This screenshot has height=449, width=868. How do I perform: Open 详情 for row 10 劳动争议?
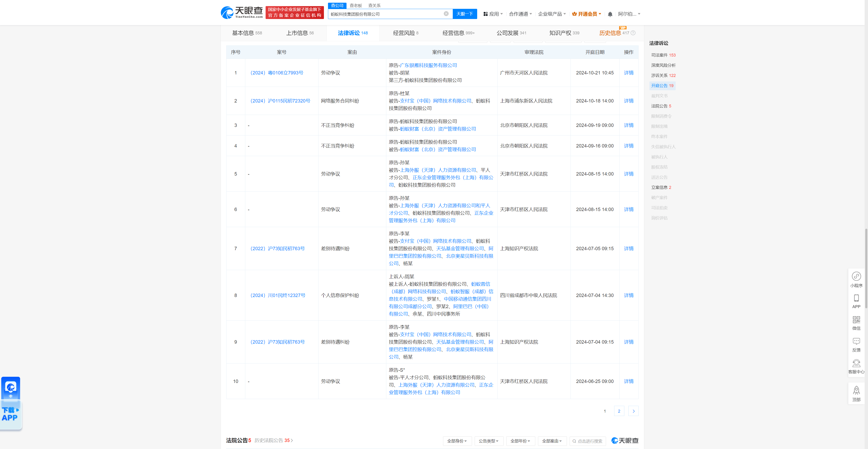[x=628, y=381]
